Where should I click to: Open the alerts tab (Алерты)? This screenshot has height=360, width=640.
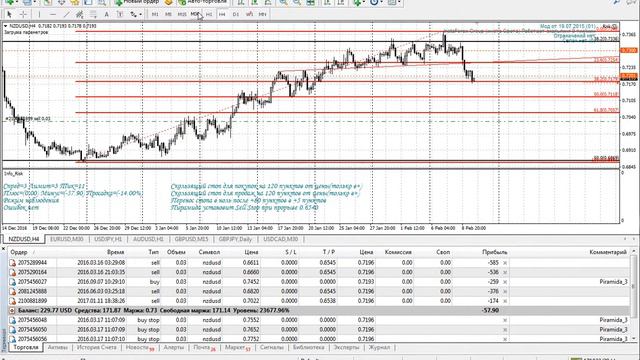point(173,347)
